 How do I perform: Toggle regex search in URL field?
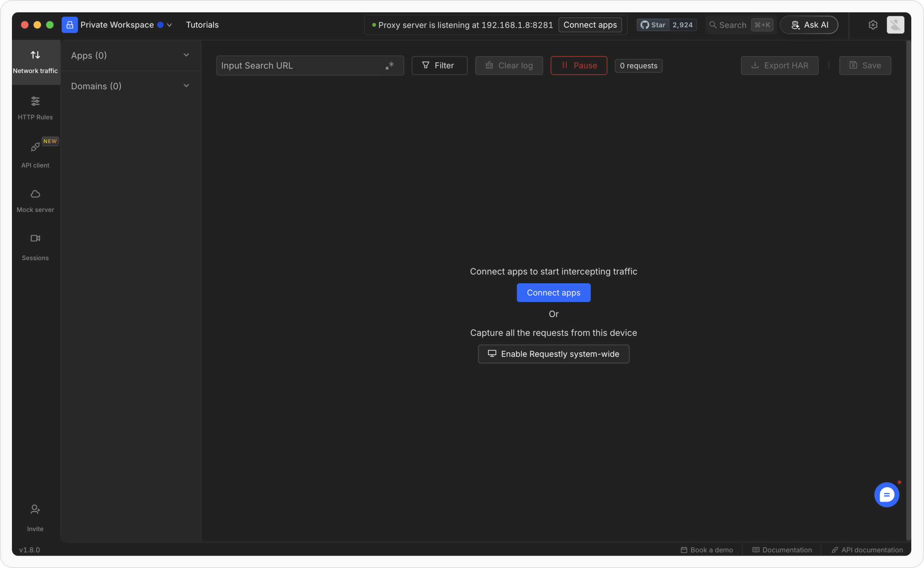(390, 65)
